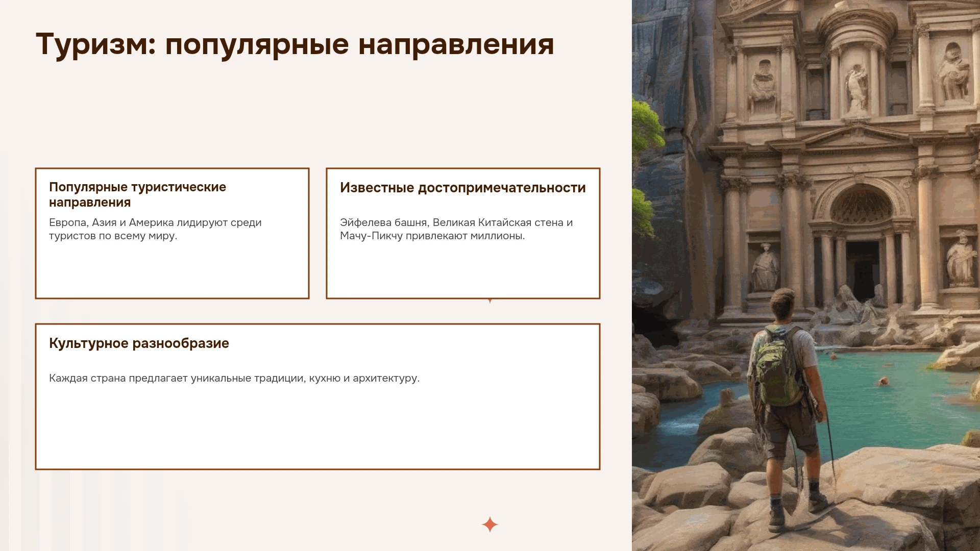The height and width of the screenshot is (551, 980).
Task: Click the statue in the upper central niche
Action: (856, 89)
